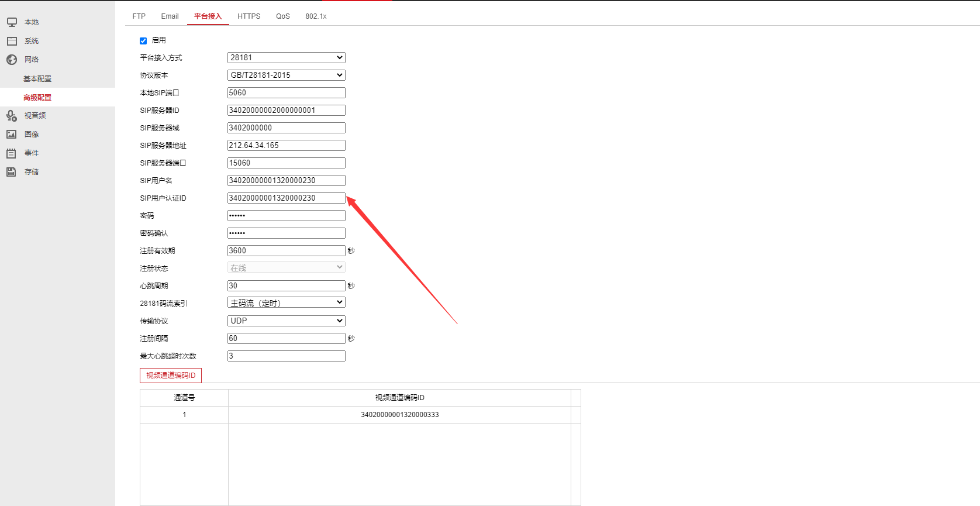Switch to the FTP tab
The image size is (980, 506).
point(139,16)
